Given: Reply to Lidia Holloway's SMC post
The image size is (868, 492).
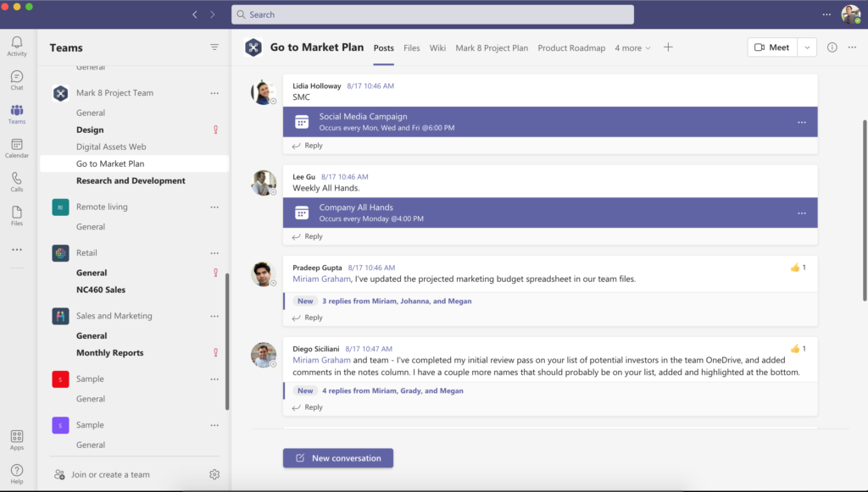Looking at the screenshot, I should [x=307, y=146].
